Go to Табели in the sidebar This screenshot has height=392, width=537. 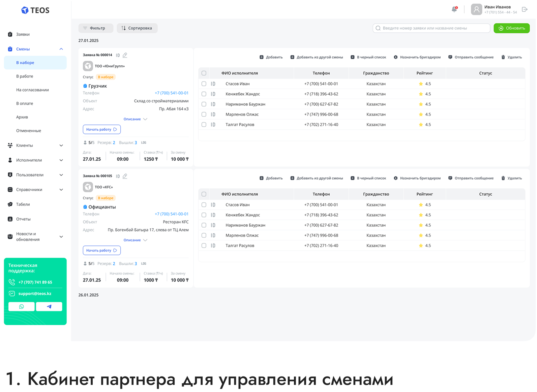pyautogui.click(x=23, y=204)
